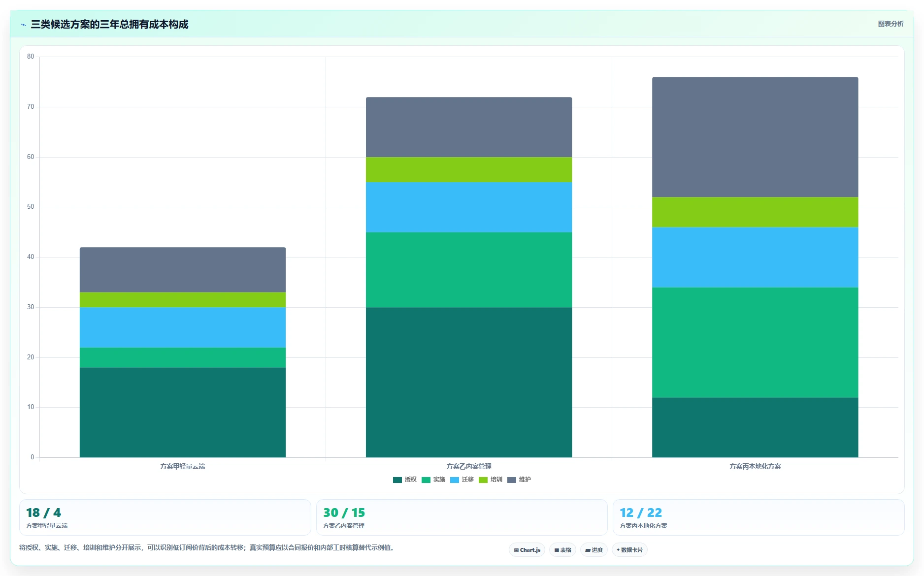
Task: Click the 维护 segment of 方案丙本地化方案 bar
Action: click(755, 137)
